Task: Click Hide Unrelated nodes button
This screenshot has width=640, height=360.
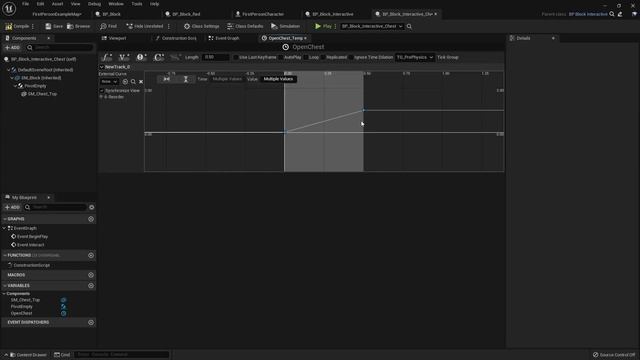Action: (x=144, y=26)
